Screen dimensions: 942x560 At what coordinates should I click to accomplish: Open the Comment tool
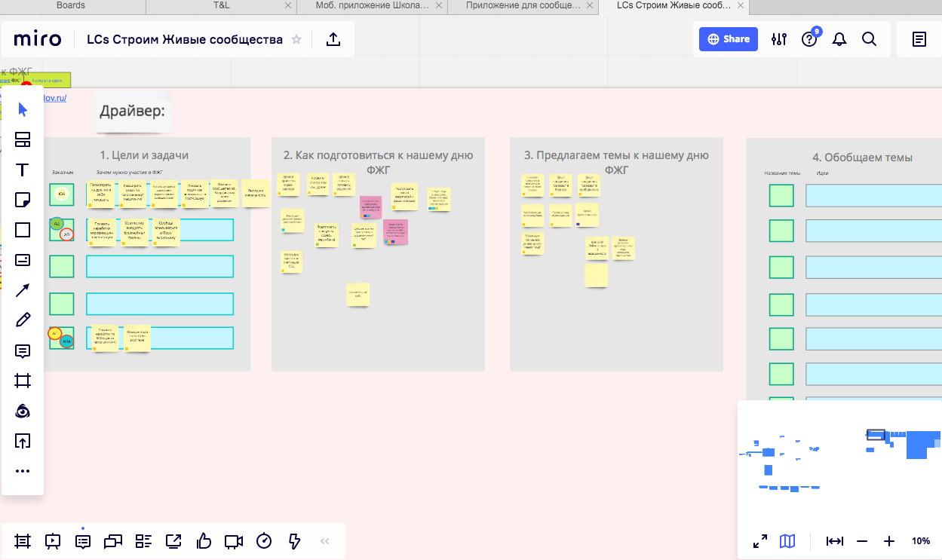tap(23, 350)
